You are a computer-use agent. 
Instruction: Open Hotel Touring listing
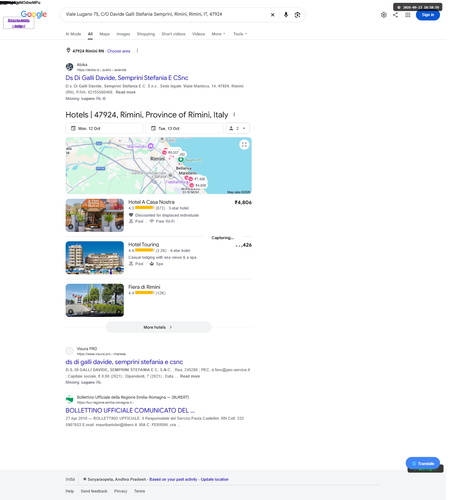tap(144, 244)
